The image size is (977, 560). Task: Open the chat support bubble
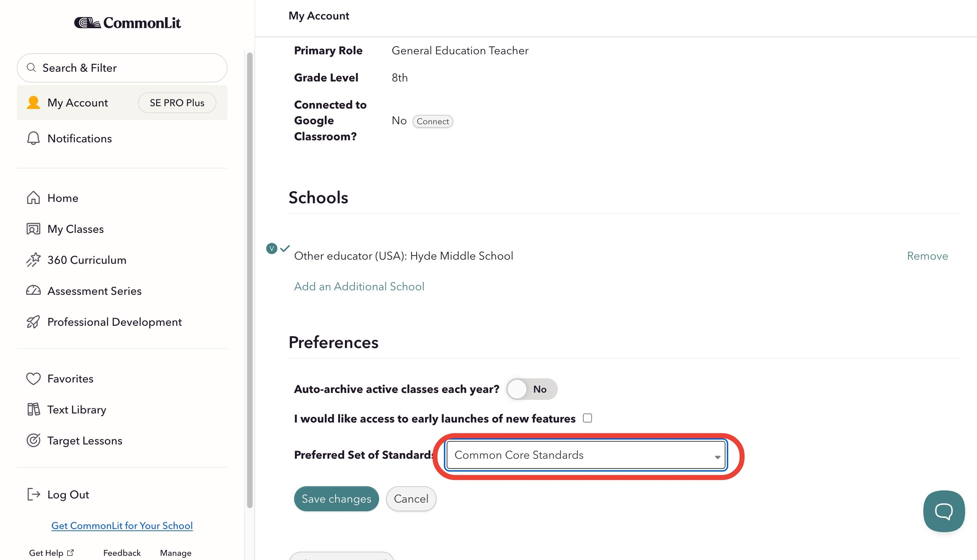(944, 511)
